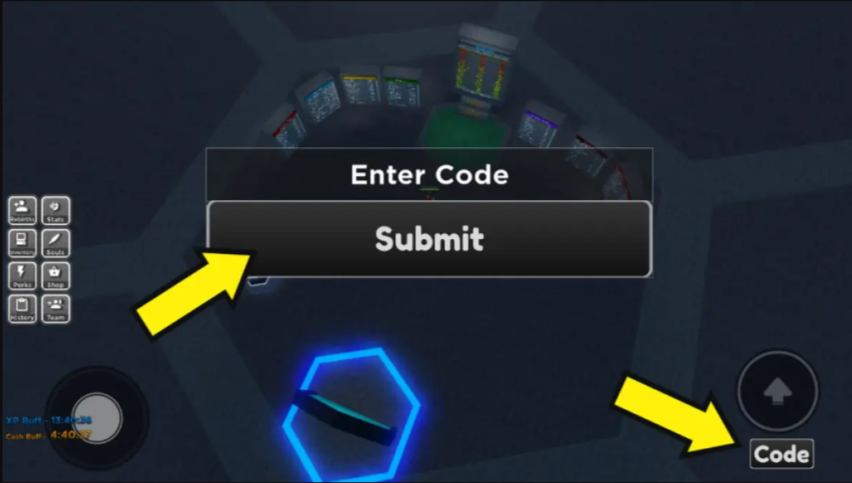852x483 pixels.
Task: Open the Inventory icon
Action: (22, 243)
